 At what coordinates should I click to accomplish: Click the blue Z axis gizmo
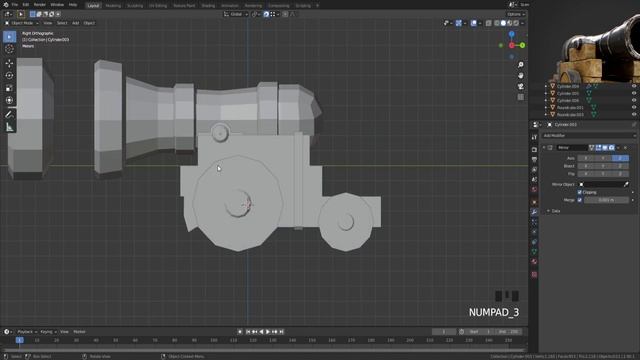click(511, 34)
